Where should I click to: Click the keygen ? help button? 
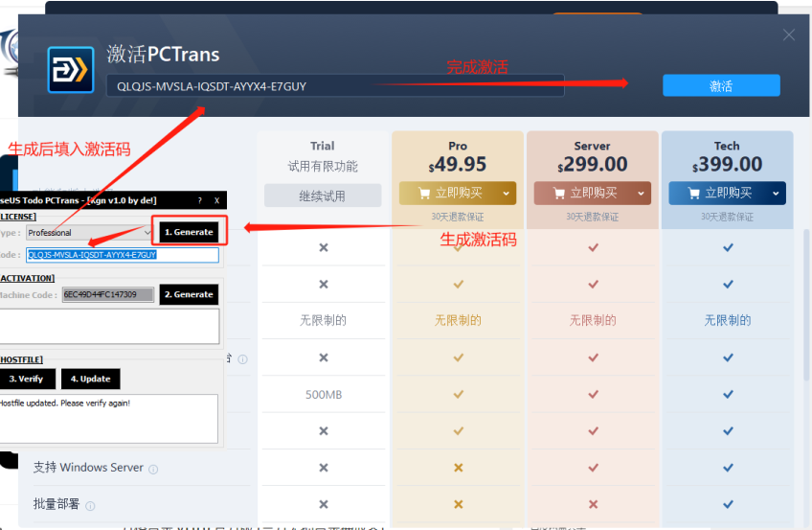point(200,200)
